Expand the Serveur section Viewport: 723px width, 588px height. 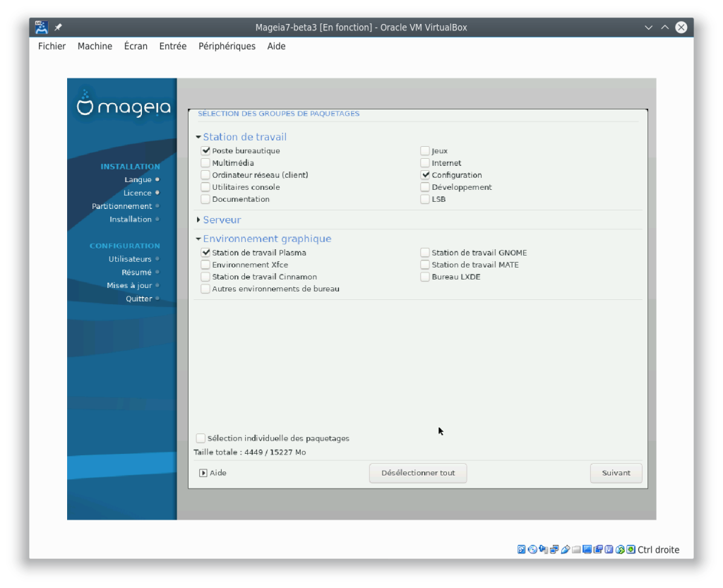pos(198,220)
